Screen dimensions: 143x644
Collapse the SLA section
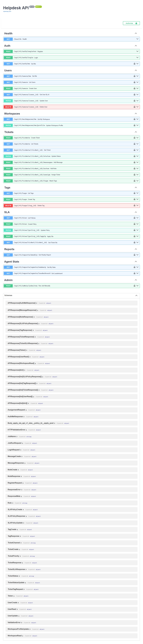pos(136,212)
